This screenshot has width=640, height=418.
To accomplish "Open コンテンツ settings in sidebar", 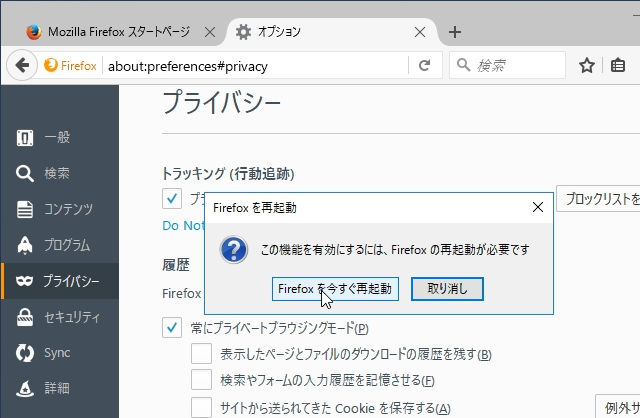I will point(60,209).
